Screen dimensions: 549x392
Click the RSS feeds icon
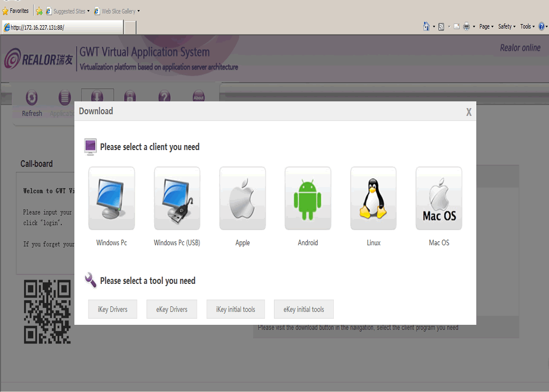(441, 26)
